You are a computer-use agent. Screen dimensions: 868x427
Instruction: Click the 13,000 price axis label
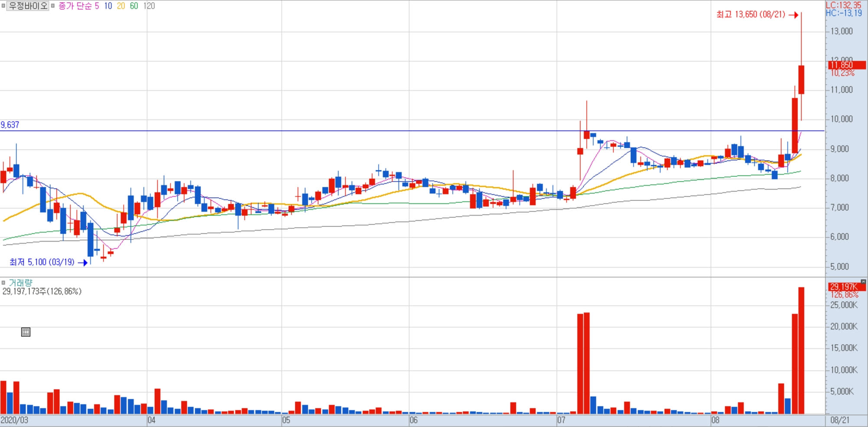[x=842, y=31]
